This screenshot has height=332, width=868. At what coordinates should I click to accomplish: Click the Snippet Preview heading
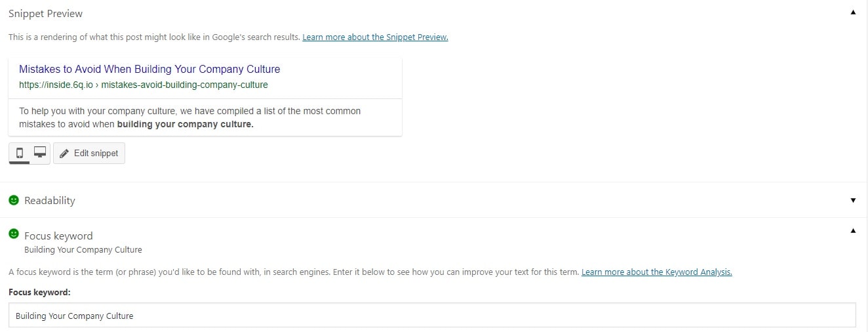pos(46,13)
